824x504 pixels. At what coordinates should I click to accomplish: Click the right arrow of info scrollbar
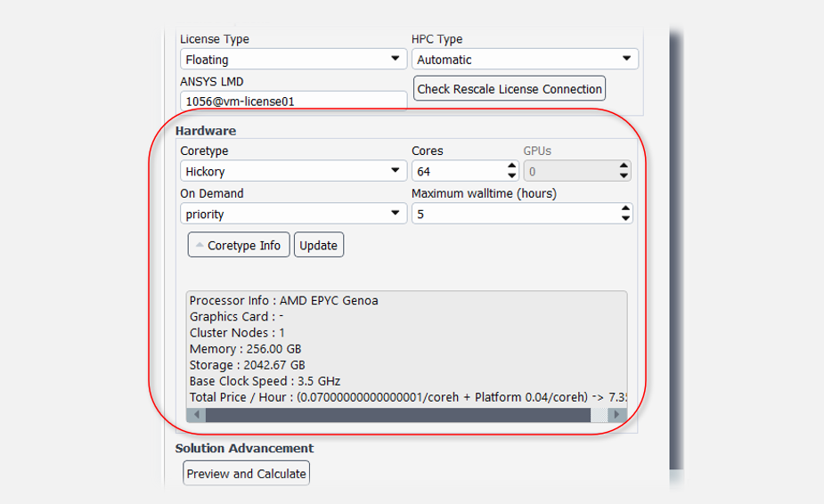[x=617, y=415]
